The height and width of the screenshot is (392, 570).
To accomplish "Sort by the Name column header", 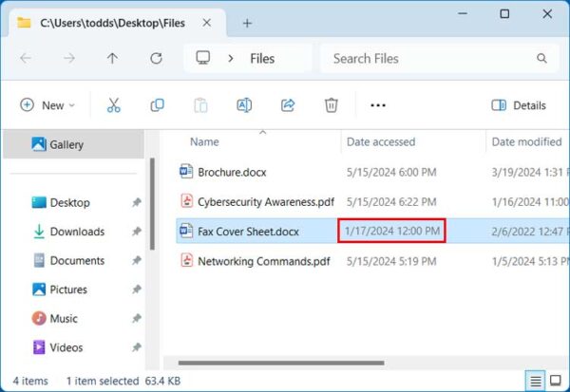I will tap(204, 141).
